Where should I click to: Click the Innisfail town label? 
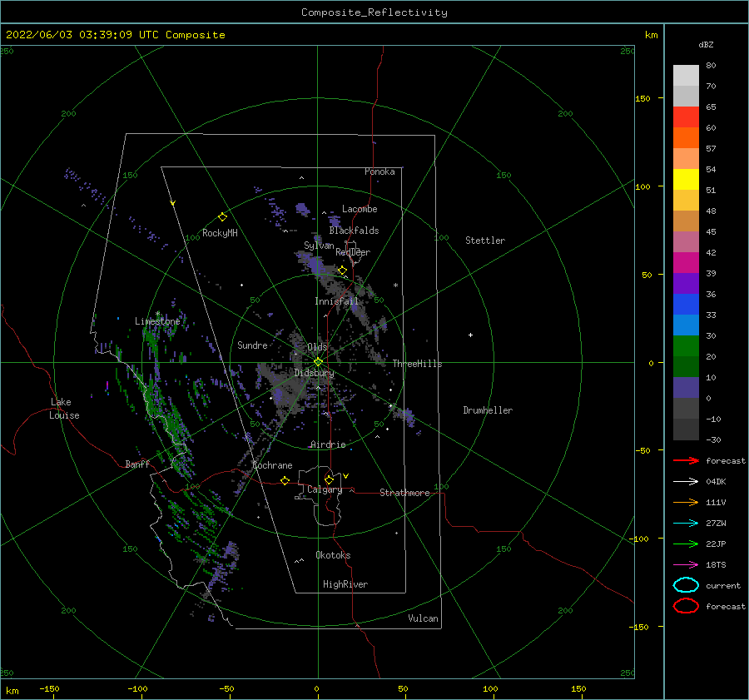(x=336, y=301)
